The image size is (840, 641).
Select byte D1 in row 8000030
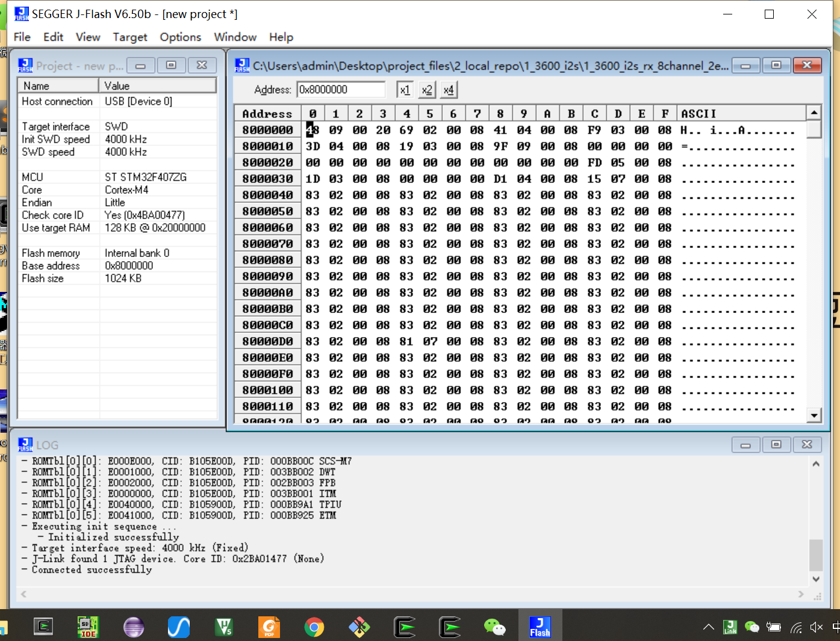[x=500, y=179]
